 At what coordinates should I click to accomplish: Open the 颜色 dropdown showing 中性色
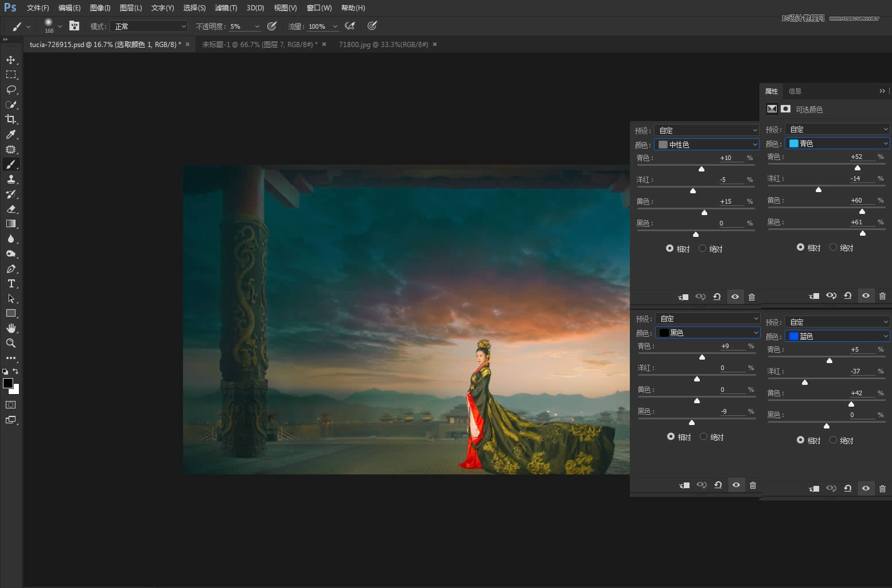pyautogui.click(x=707, y=145)
